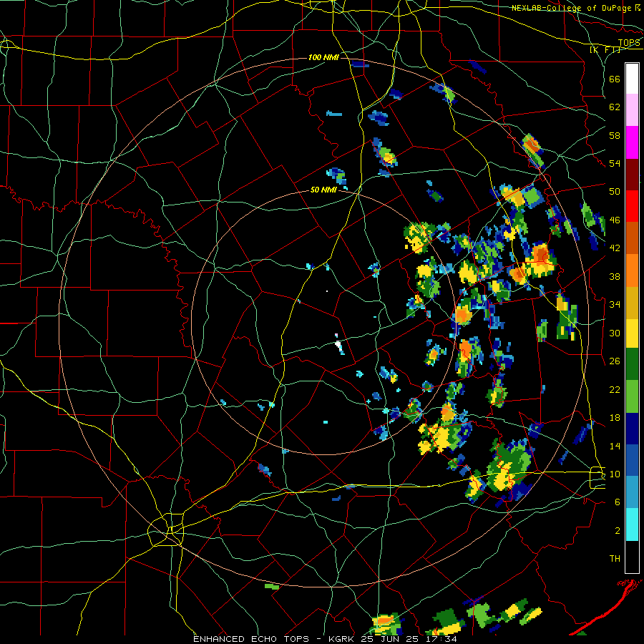
Task: Select the "TOPS" legend heading
Action: tap(629, 43)
